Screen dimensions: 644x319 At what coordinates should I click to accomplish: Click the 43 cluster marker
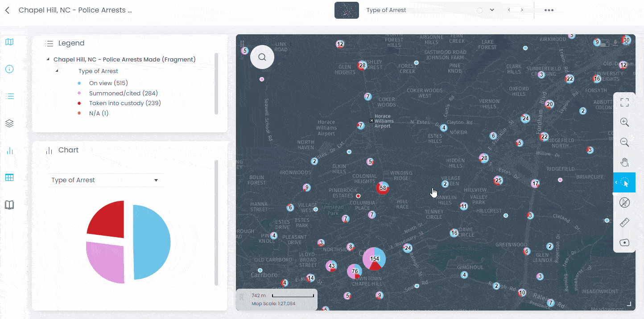coord(331,266)
